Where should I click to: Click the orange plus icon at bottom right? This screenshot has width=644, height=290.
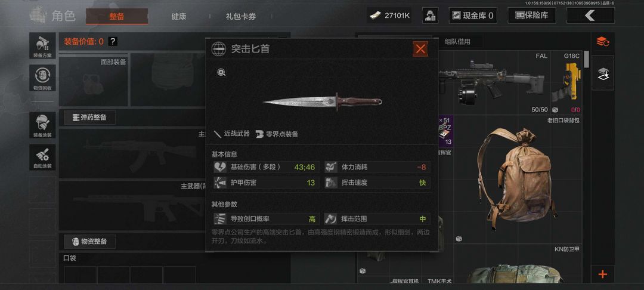click(602, 274)
